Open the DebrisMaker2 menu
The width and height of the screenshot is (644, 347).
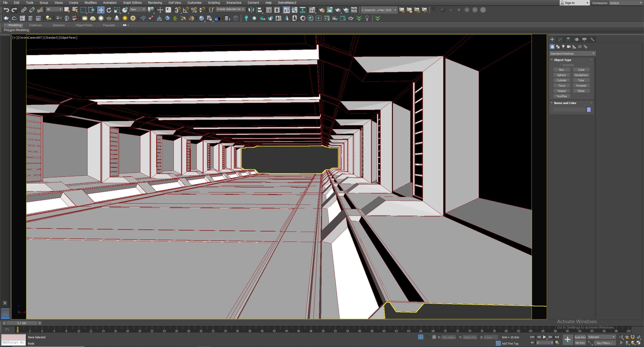287,3
